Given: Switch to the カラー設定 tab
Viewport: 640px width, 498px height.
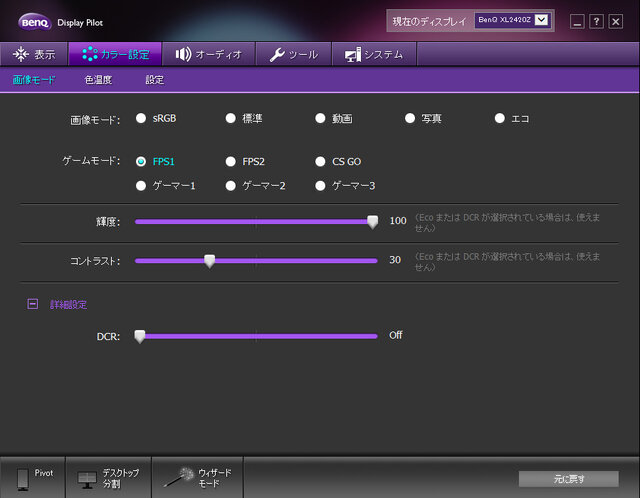Looking at the screenshot, I should (115, 54).
